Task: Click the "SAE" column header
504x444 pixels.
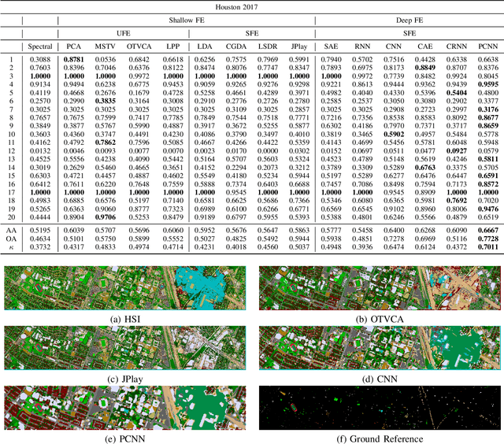Action: pyautogui.click(x=332, y=46)
